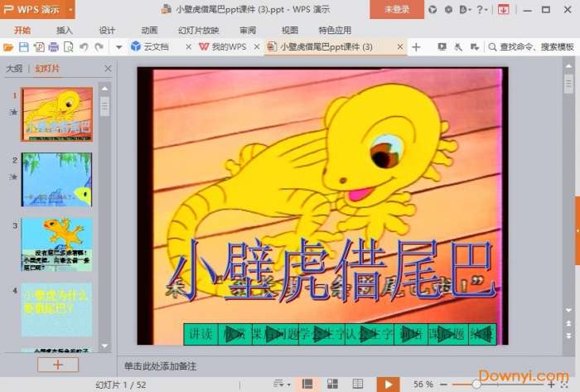The image size is (580, 392).
Task: Click the 未登录 login button
Action: 397,9
